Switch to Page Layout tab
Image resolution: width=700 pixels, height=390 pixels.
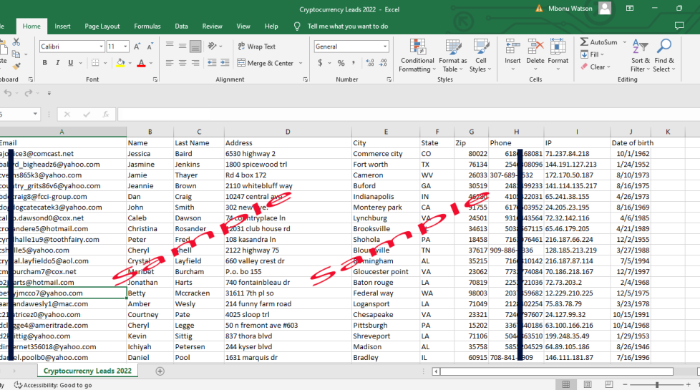coord(102,26)
